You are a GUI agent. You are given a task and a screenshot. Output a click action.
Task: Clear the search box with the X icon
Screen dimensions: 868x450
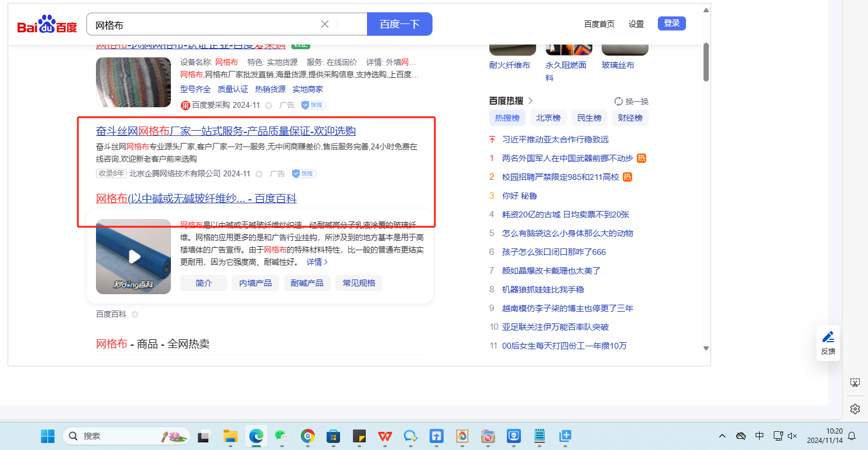[x=325, y=24]
